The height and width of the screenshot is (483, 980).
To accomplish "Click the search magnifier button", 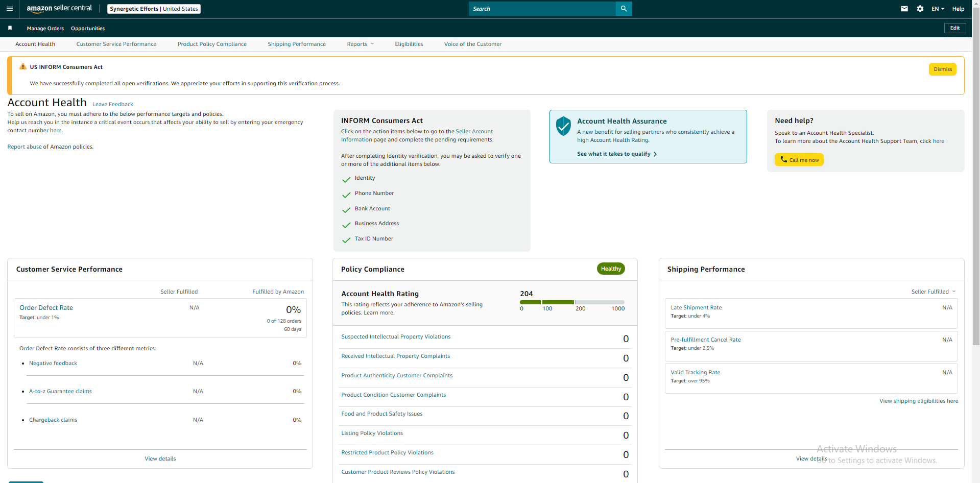I will [x=624, y=9].
